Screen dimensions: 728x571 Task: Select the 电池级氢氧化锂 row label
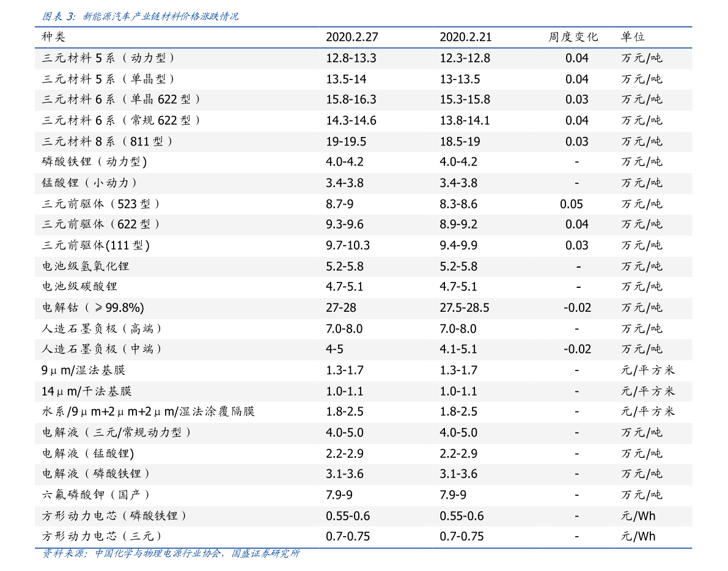pyautogui.click(x=86, y=266)
